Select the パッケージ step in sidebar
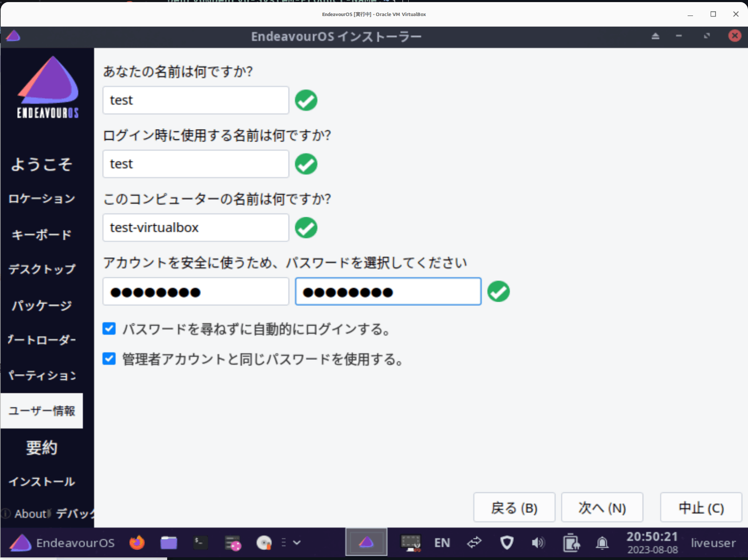This screenshot has height=560, width=748. coord(42,305)
